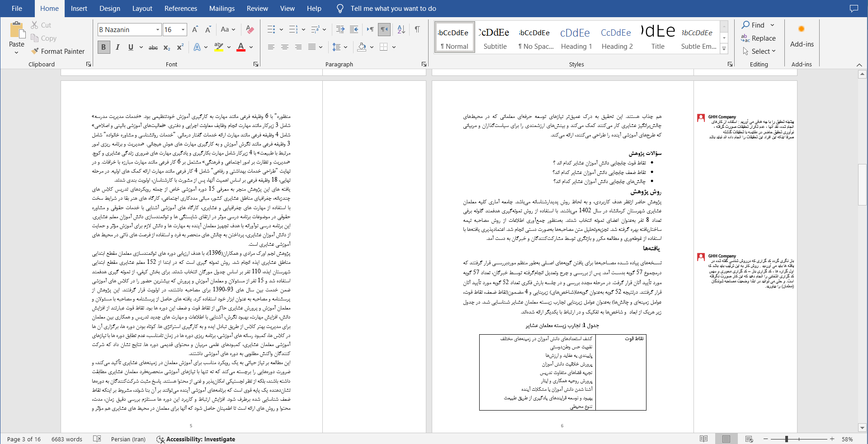Switch to Read Mode view
868x444 pixels.
tap(703, 439)
